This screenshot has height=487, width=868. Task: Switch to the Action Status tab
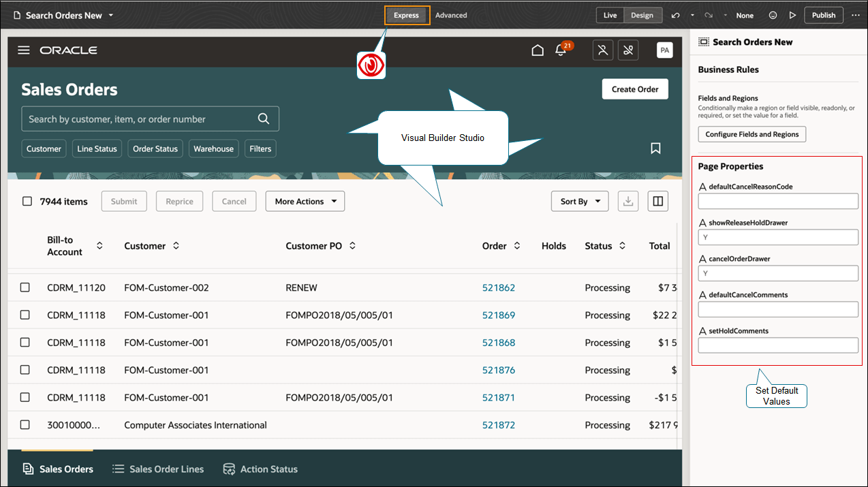260,469
